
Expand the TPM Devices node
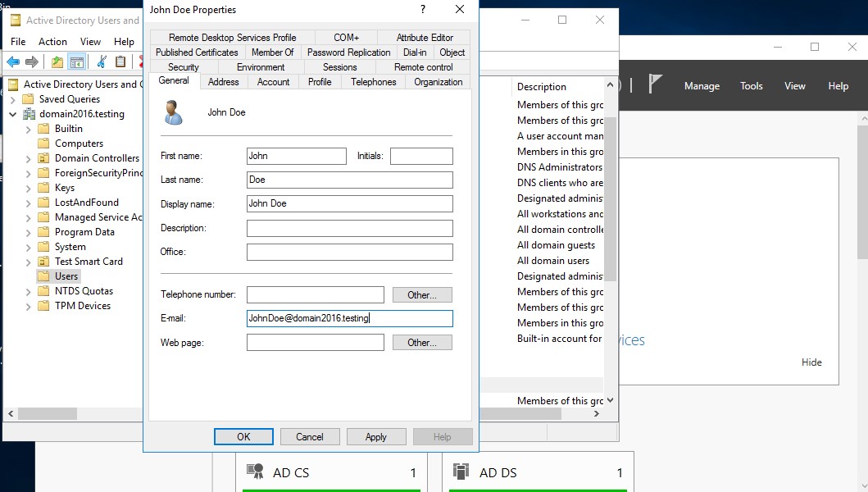coord(28,307)
